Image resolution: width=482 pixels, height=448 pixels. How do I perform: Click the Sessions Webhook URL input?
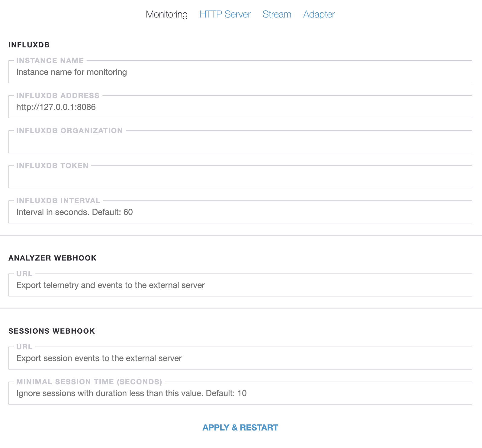[x=240, y=359]
